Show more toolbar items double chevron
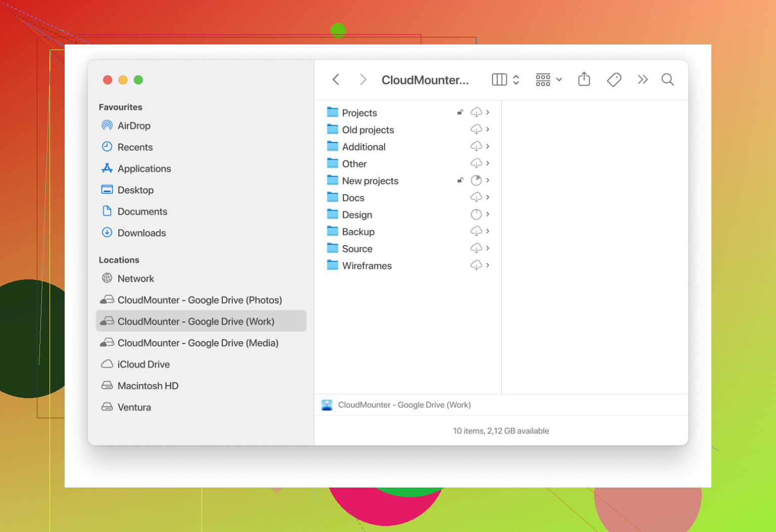 (x=642, y=79)
